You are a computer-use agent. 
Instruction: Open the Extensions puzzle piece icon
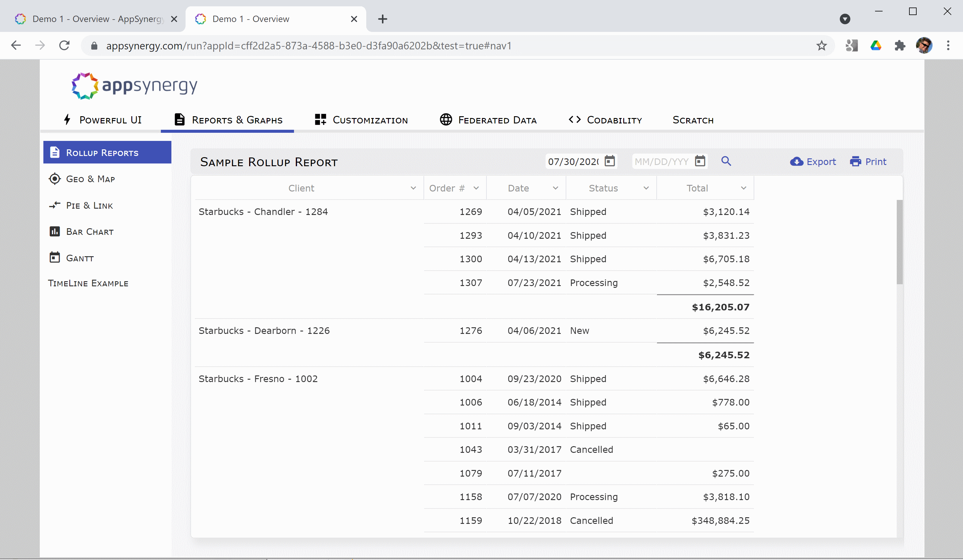(899, 46)
